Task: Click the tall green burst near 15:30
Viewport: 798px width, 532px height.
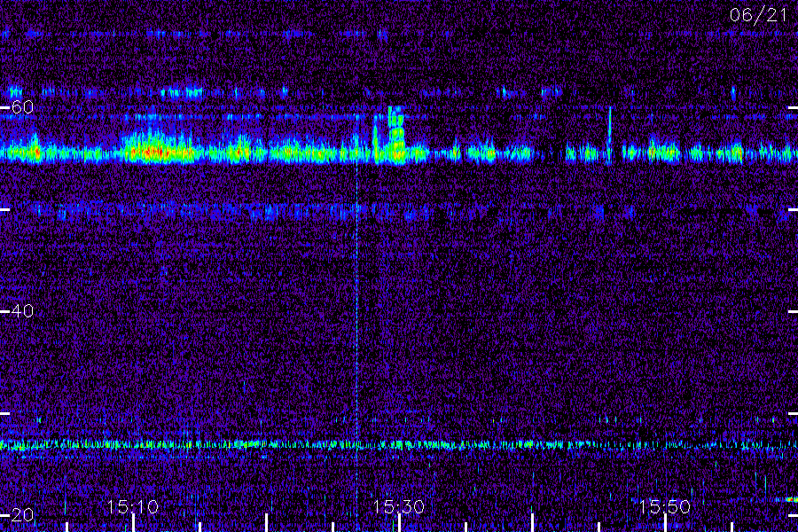Action: click(x=396, y=135)
